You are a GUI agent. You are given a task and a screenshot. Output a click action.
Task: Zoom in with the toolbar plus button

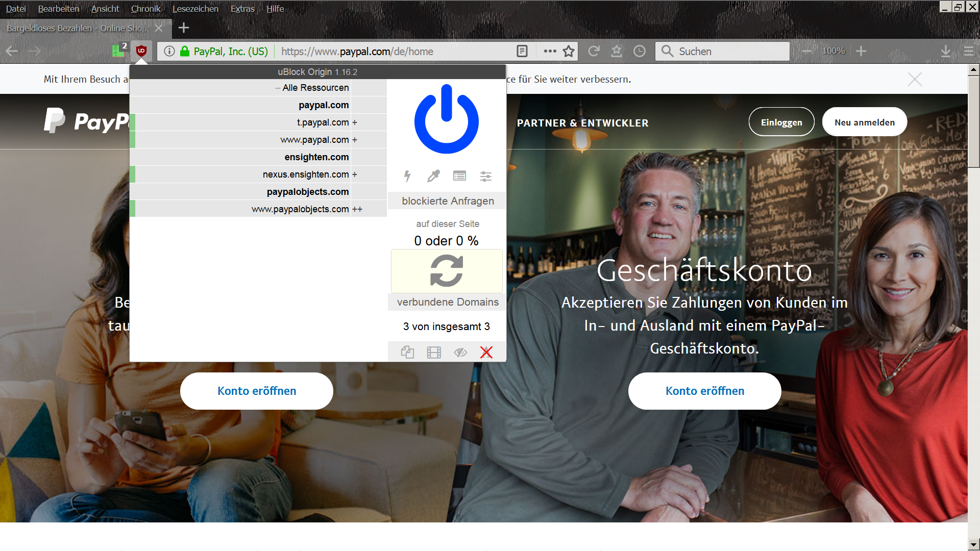[861, 51]
